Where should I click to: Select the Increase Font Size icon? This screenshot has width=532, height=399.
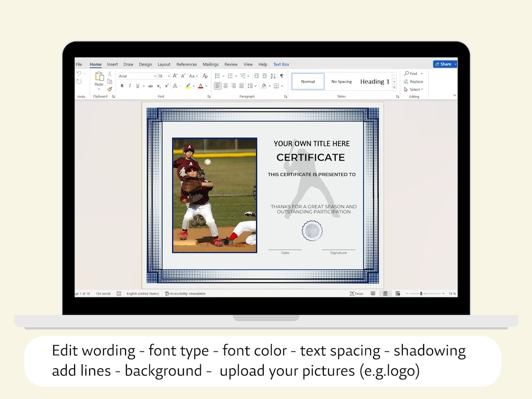click(175, 75)
